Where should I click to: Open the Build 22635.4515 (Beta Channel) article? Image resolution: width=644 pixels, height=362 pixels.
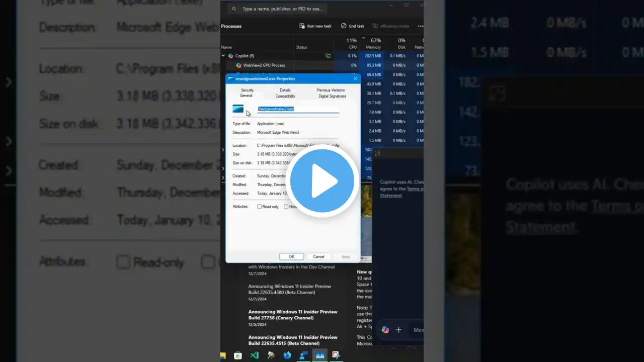[293, 340]
